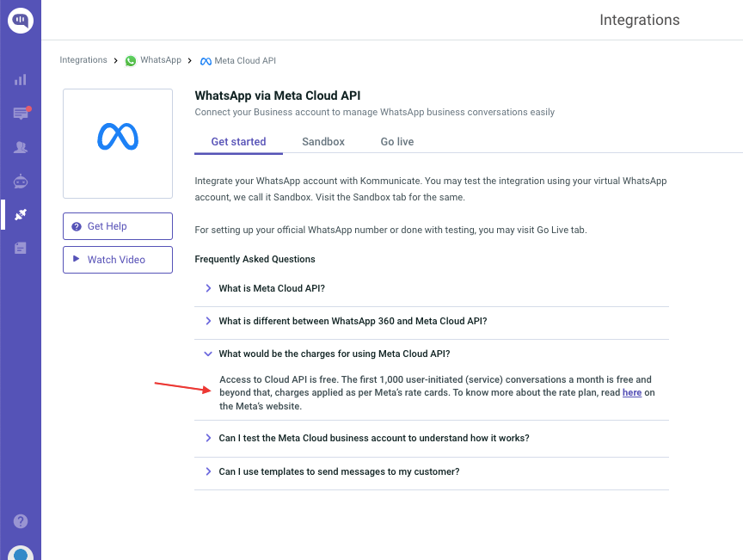This screenshot has width=743, height=560.
Task: Select the integrations plug icon in sidebar
Action: pyautogui.click(x=21, y=215)
